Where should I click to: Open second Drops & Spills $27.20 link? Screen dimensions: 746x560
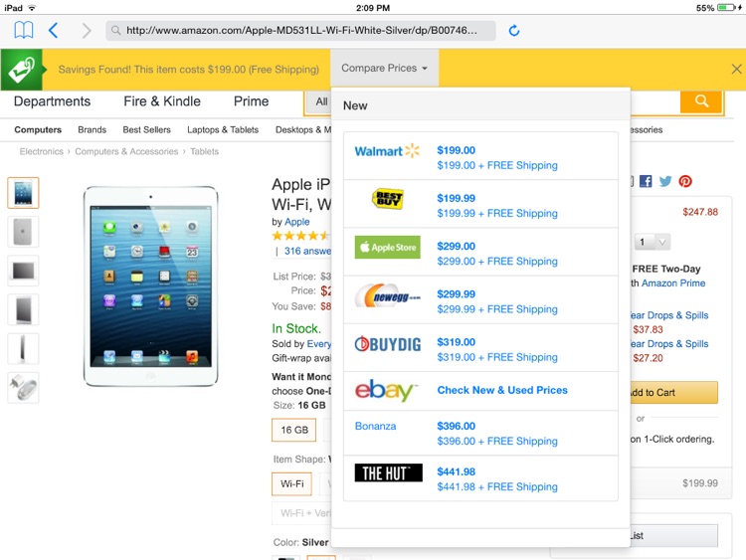pyautogui.click(x=668, y=344)
